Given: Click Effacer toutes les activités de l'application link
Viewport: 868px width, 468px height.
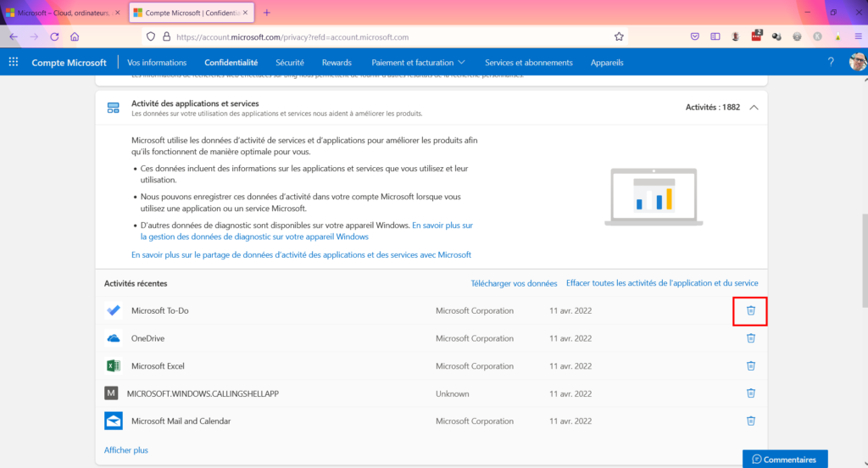Looking at the screenshot, I should [662, 283].
